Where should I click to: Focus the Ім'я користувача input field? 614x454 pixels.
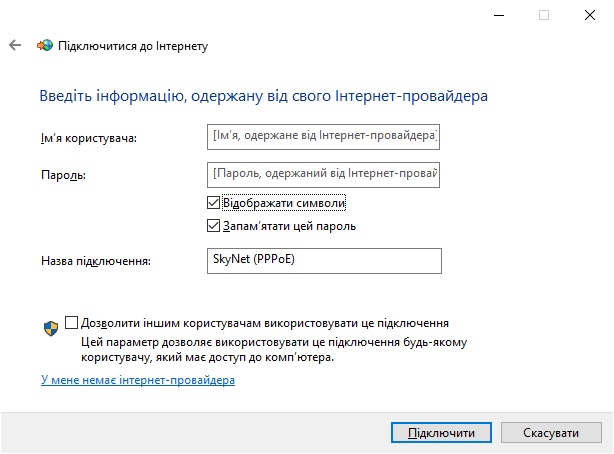point(323,137)
